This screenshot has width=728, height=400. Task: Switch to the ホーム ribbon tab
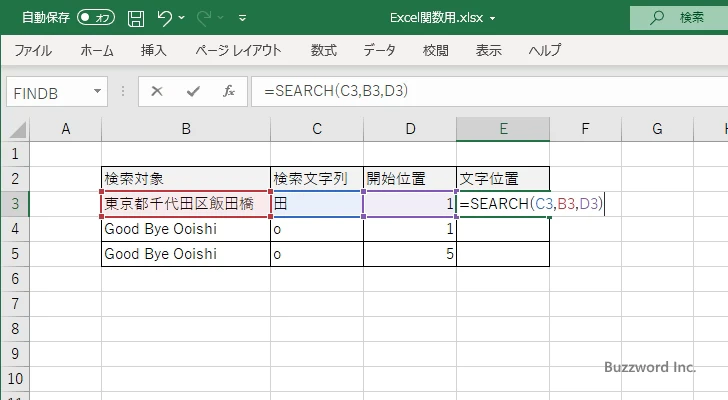coord(97,50)
